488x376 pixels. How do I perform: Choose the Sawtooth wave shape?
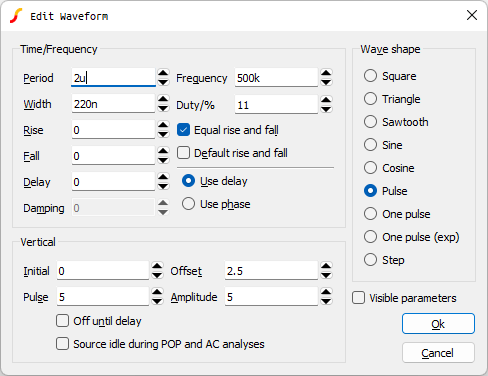coord(370,122)
